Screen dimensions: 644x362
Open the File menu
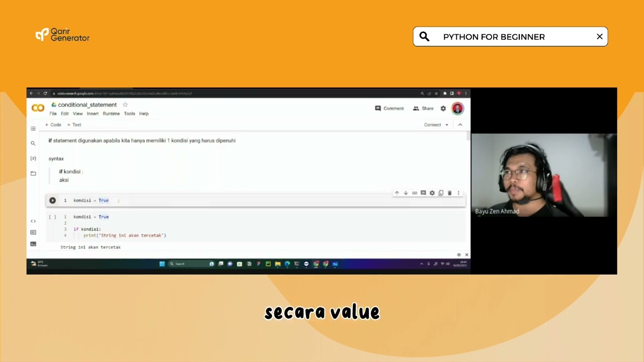53,114
